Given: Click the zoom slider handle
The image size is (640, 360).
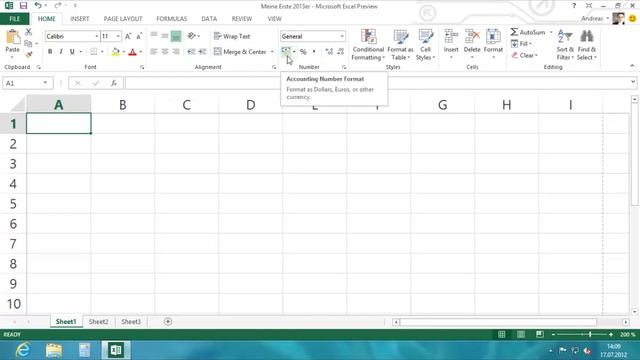Looking at the screenshot, I should click(x=590, y=334).
